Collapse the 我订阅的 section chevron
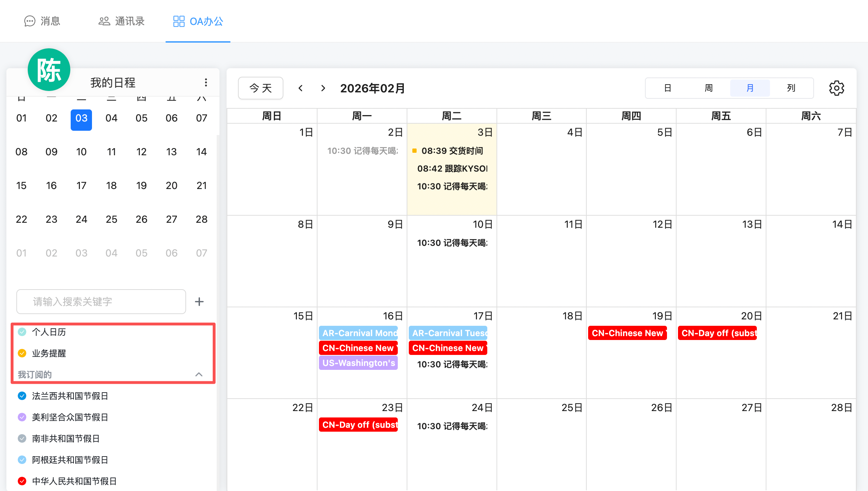The image size is (868, 491). click(x=199, y=374)
